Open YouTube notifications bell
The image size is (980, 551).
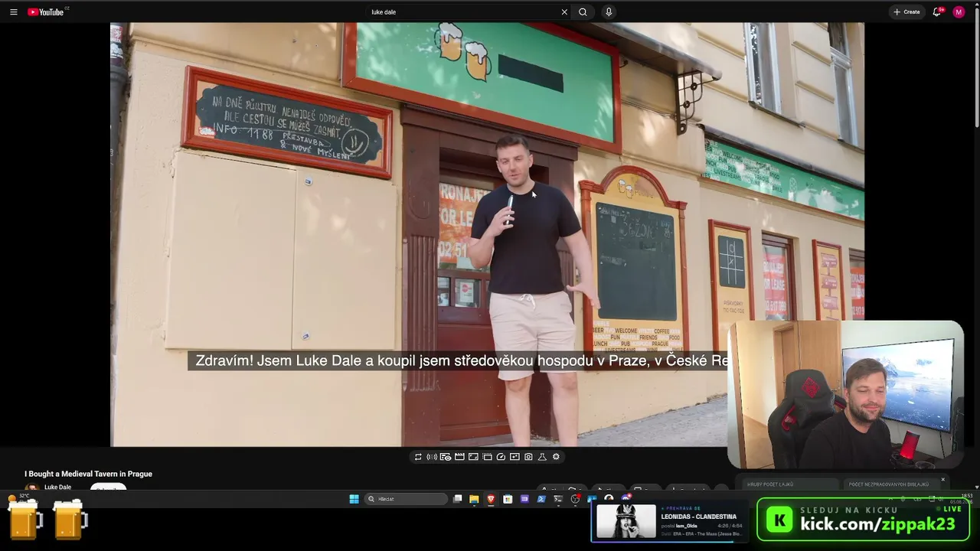point(937,12)
